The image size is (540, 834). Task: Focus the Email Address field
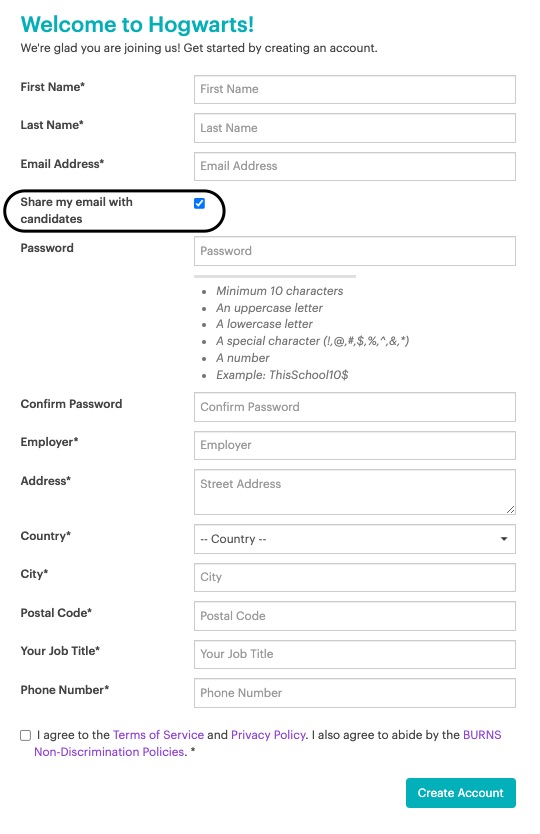354,166
